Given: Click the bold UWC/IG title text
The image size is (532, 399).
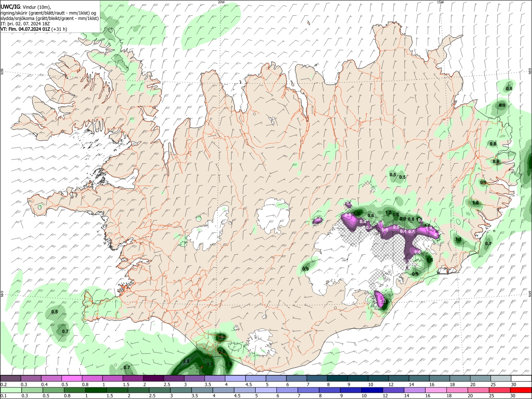Looking at the screenshot, I should (x=10, y=6).
